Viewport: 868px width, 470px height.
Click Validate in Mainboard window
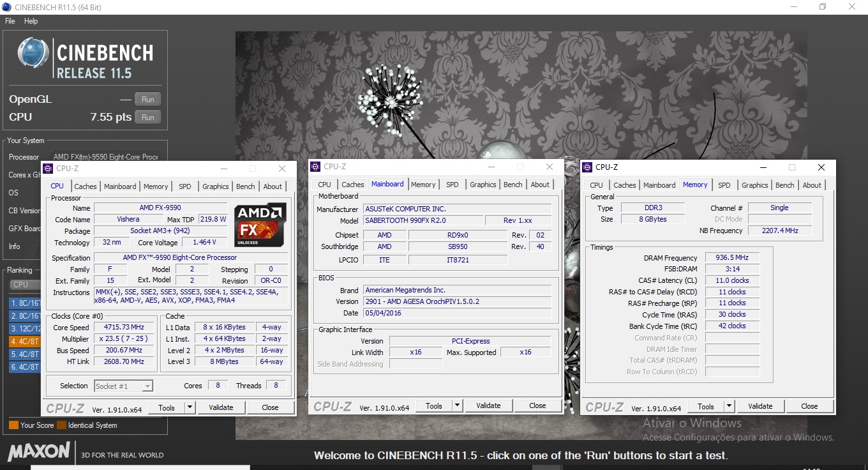pos(488,406)
